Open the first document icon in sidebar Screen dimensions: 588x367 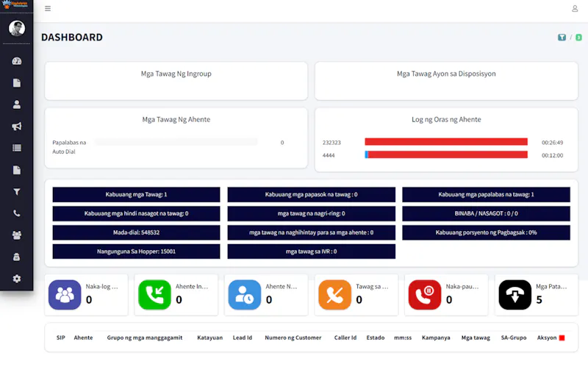point(16,83)
